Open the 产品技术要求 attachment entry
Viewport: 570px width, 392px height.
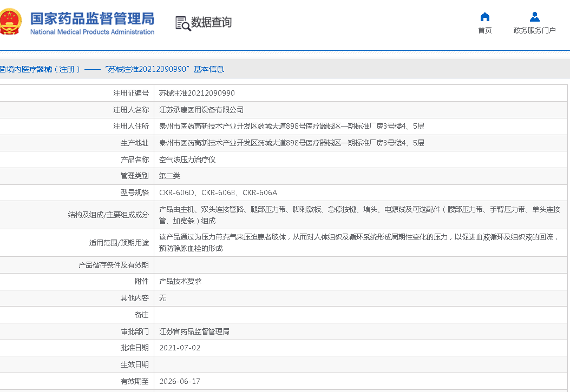(x=180, y=281)
